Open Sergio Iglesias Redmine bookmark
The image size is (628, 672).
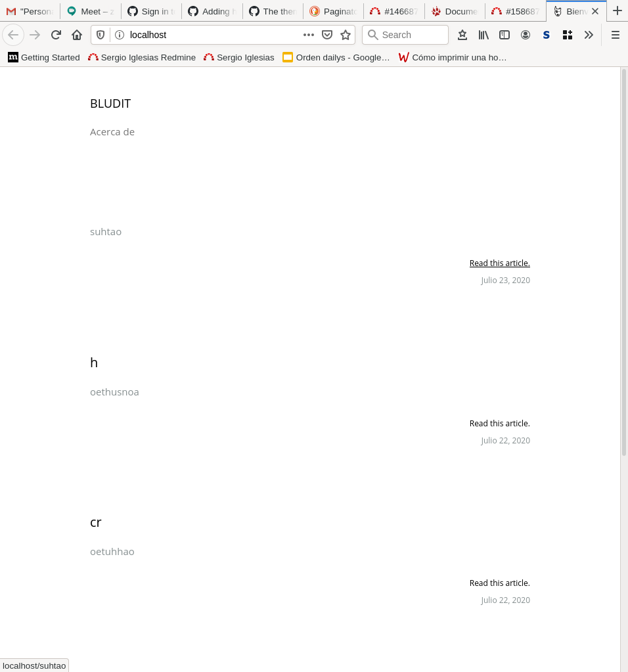click(x=142, y=57)
